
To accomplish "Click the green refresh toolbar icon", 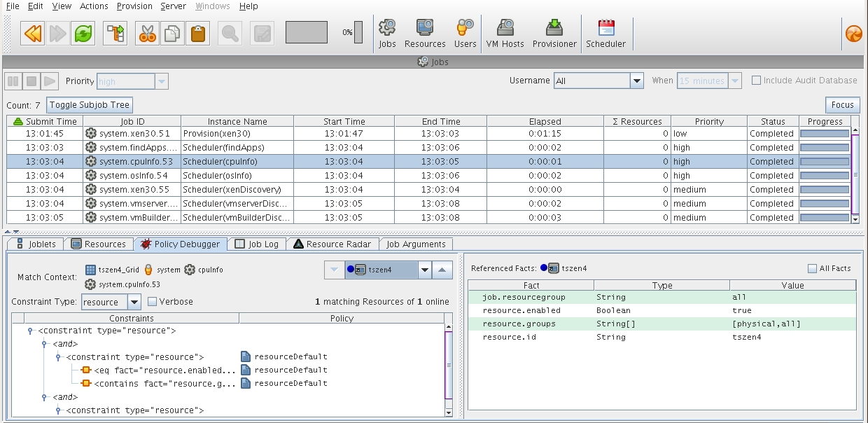I will tap(83, 33).
